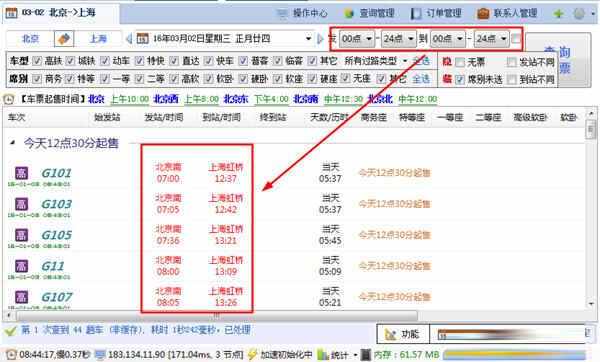
Task: Select train number G105
Action: 56,235
